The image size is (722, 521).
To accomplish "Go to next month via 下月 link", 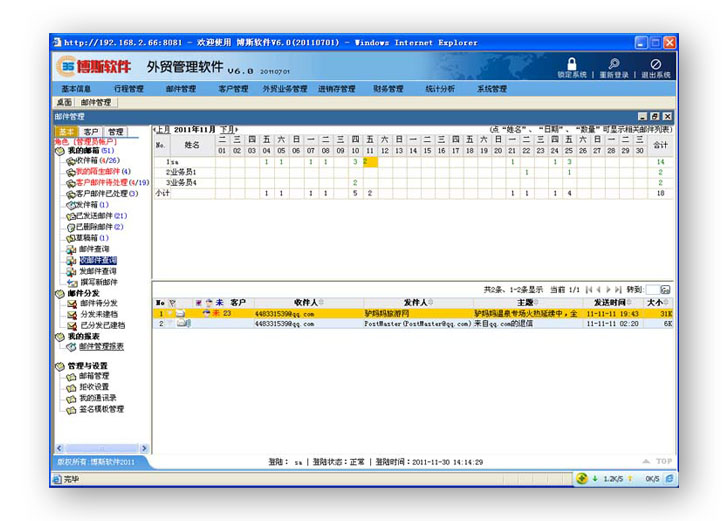I will [x=228, y=130].
